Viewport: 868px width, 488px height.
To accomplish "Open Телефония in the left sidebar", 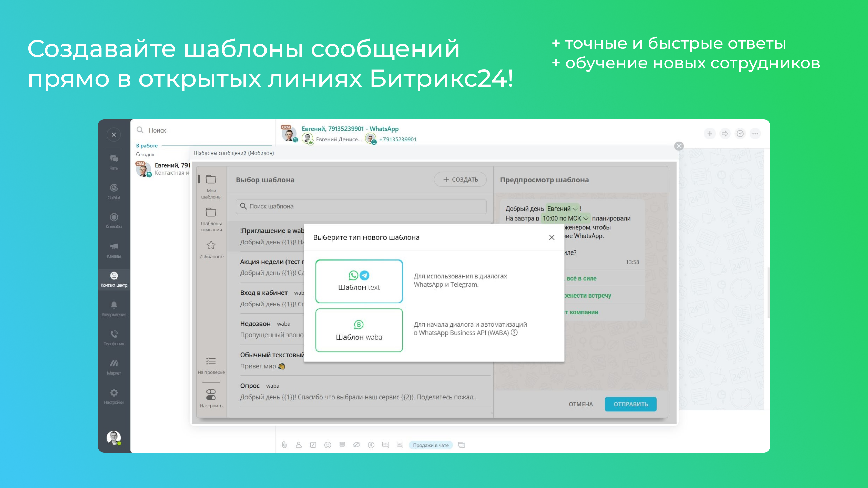I will click(114, 337).
